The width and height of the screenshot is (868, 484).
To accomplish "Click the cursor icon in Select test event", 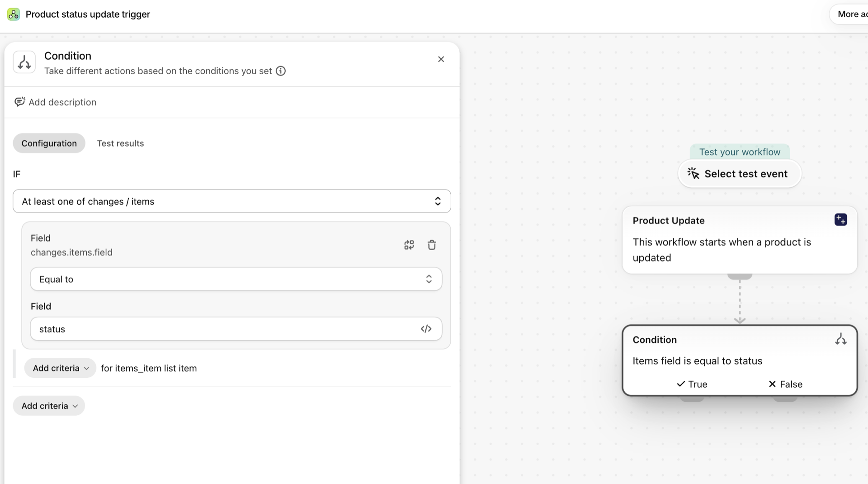I will click(x=693, y=173).
